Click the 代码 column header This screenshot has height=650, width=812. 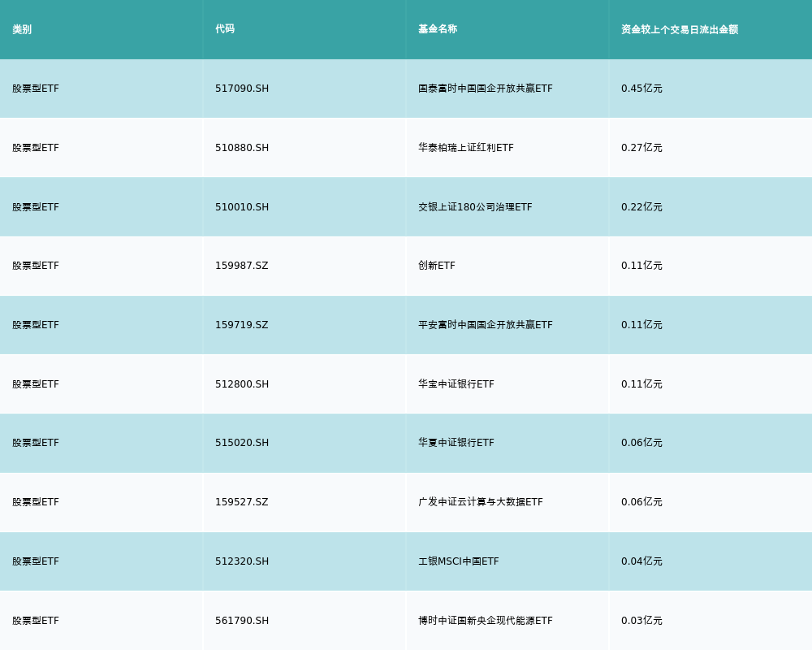coord(225,29)
